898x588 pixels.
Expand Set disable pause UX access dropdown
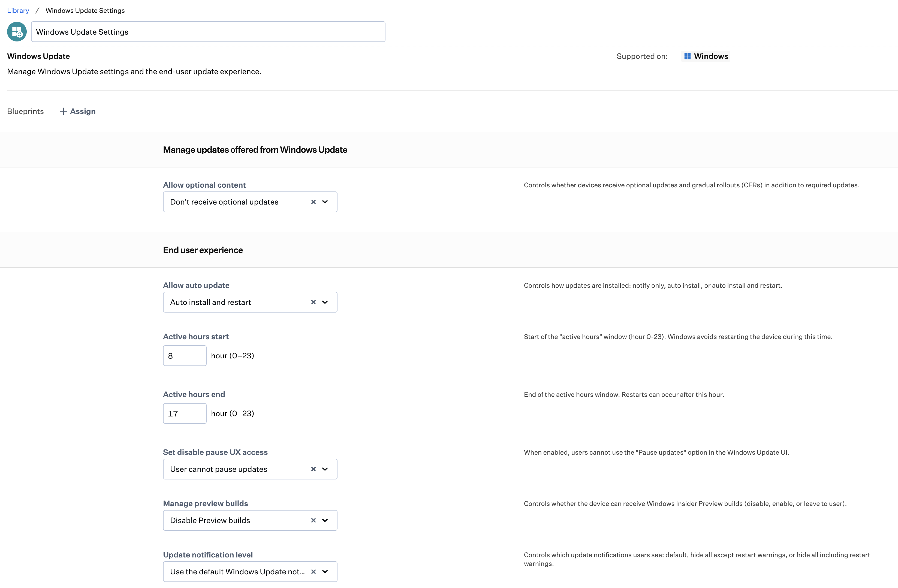click(x=325, y=469)
